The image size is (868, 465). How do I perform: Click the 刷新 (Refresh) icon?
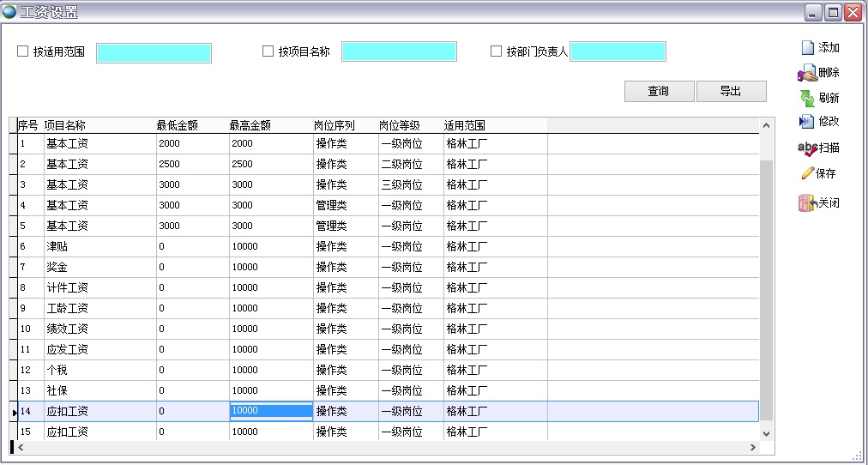[x=807, y=98]
